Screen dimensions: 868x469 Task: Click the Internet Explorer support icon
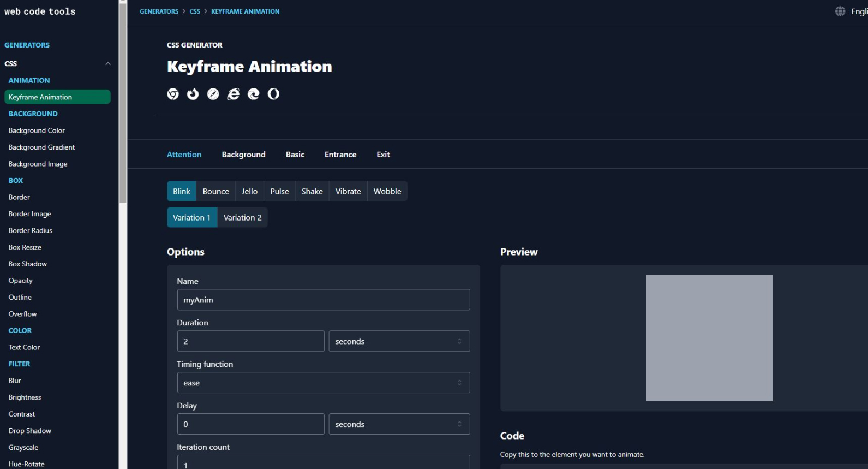tap(234, 94)
